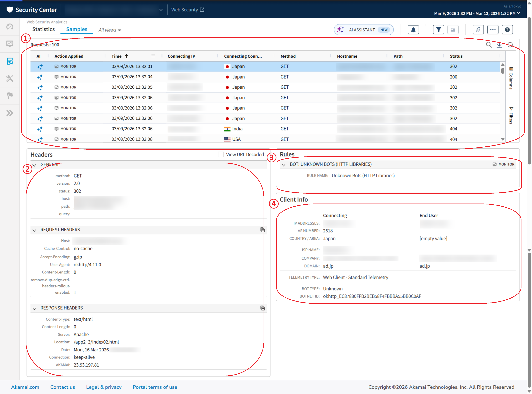Image resolution: width=532 pixels, height=394 pixels.
Task: Click AI sparkle icon on India row
Action: point(40,129)
